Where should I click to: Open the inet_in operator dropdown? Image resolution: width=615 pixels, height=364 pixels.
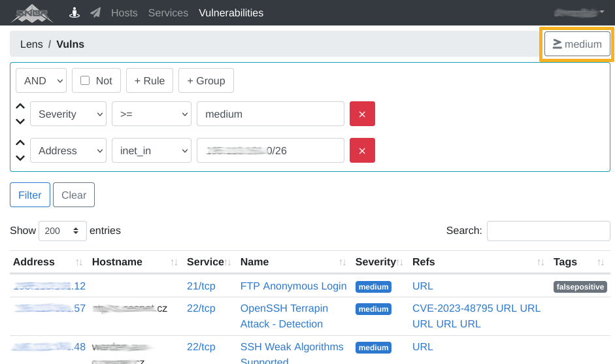pos(151,150)
